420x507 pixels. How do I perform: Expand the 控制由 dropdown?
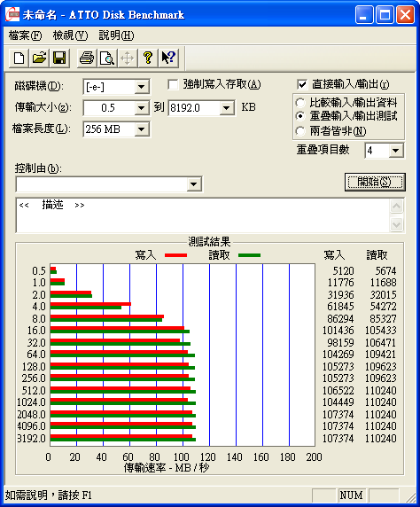click(x=194, y=184)
